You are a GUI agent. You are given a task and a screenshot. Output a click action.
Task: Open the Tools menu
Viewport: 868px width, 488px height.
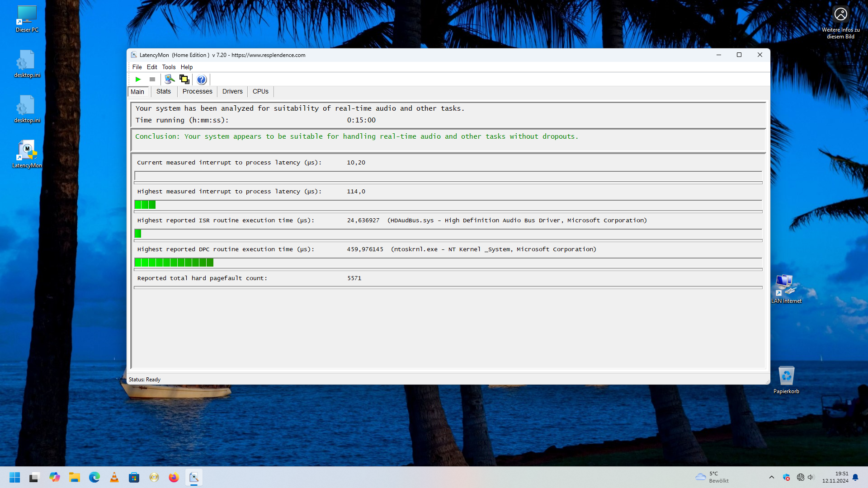169,67
